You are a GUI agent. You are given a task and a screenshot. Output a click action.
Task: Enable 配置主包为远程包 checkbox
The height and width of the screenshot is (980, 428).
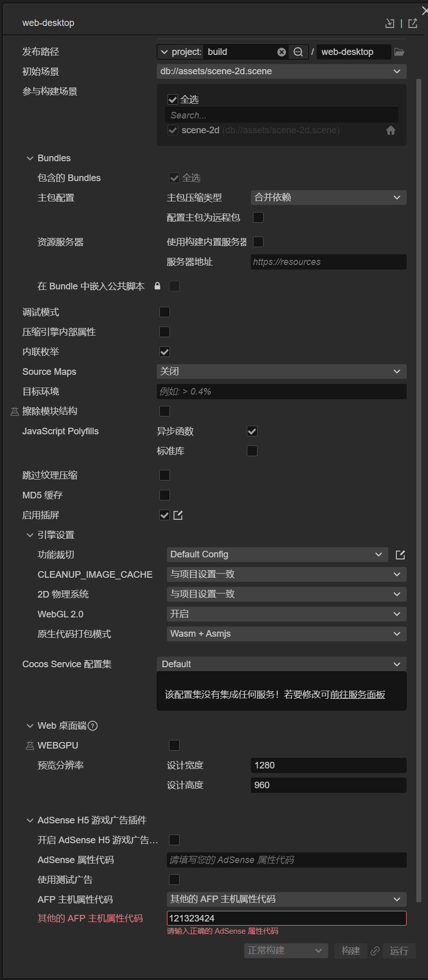tap(259, 217)
